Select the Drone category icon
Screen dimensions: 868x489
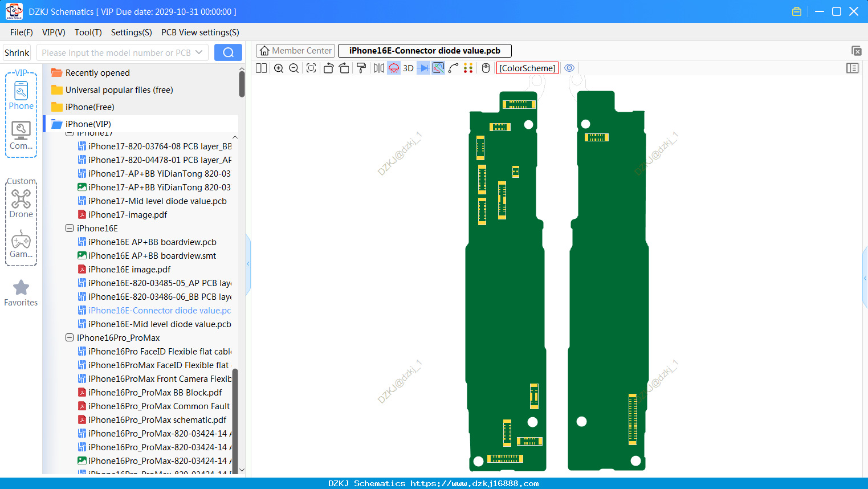point(21,203)
